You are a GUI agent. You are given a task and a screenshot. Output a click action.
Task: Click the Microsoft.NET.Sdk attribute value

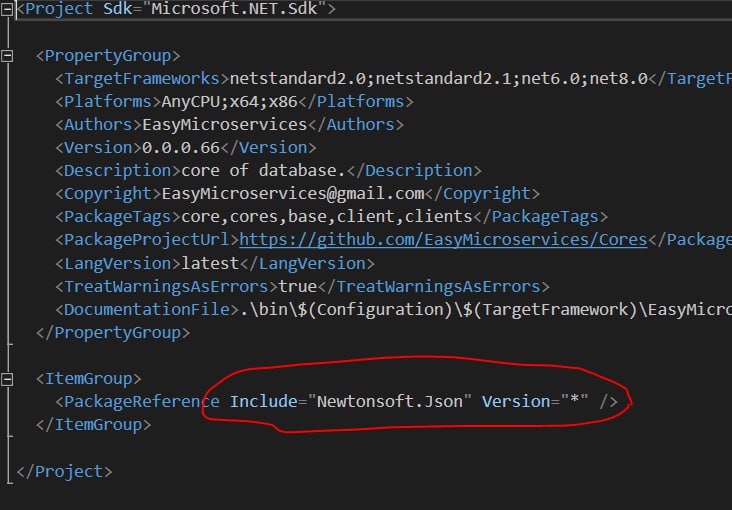pos(234,9)
